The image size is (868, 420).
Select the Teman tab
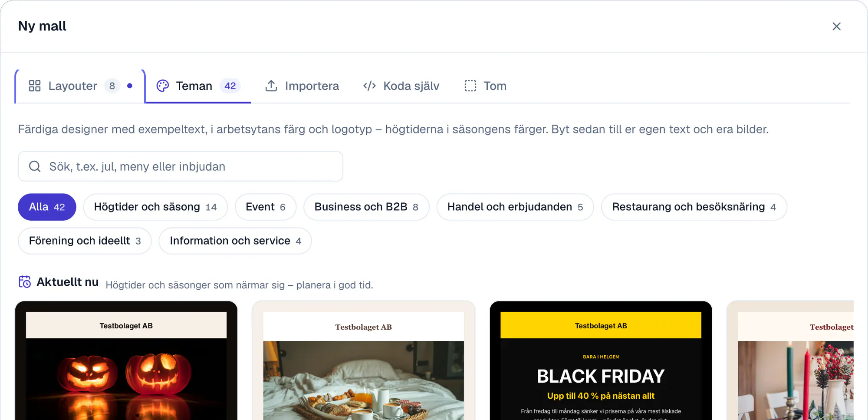(198, 86)
